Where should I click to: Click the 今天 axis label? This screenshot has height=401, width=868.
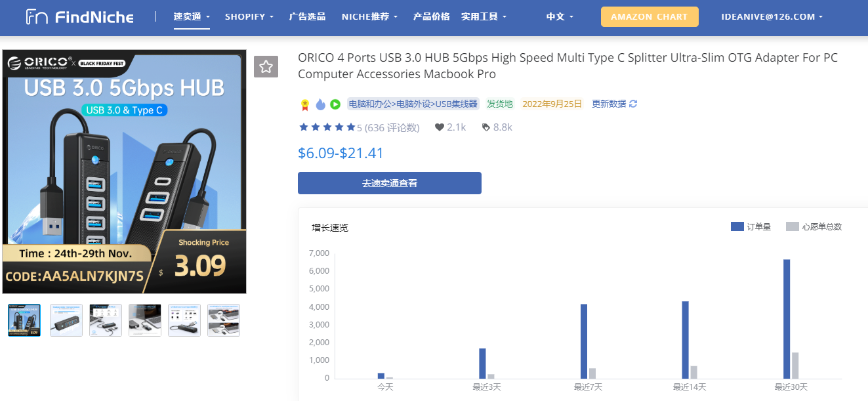(385, 387)
